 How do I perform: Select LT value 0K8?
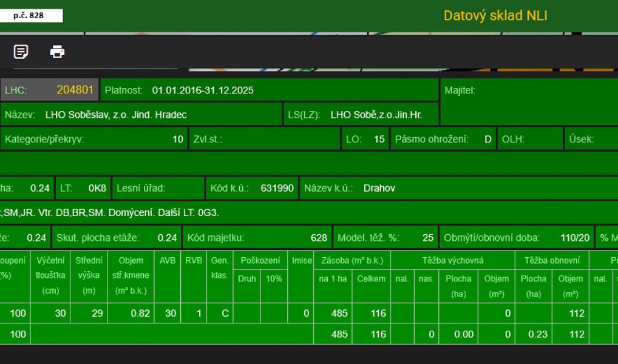pos(97,188)
